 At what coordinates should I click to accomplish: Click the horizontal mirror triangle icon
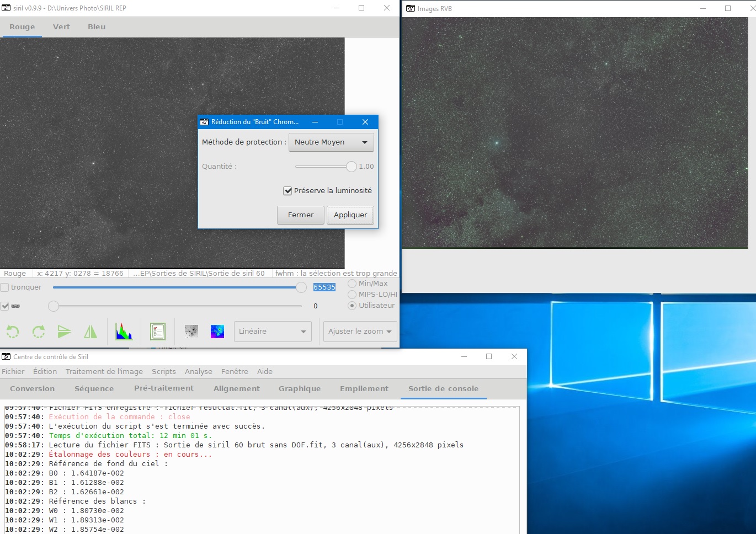pyautogui.click(x=90, y=332)
